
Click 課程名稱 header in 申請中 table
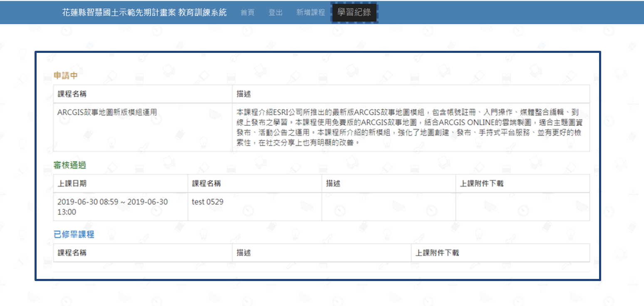72,94
